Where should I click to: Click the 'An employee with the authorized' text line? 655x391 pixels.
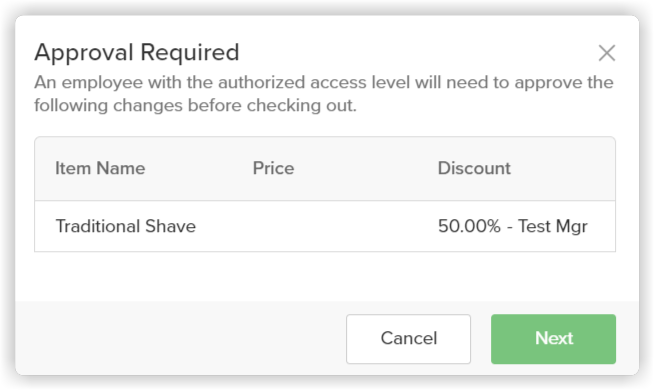point(324,82)
